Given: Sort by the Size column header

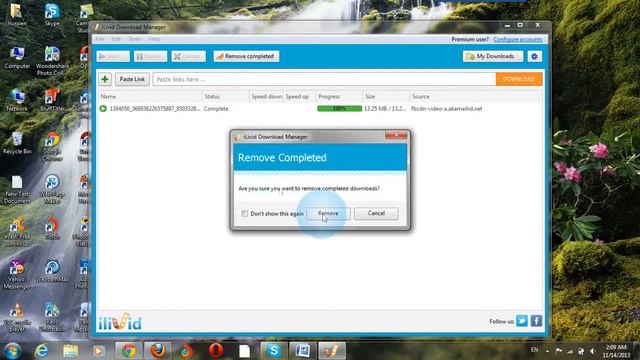Looking at the screenshot, I should [x=386, y=97].
